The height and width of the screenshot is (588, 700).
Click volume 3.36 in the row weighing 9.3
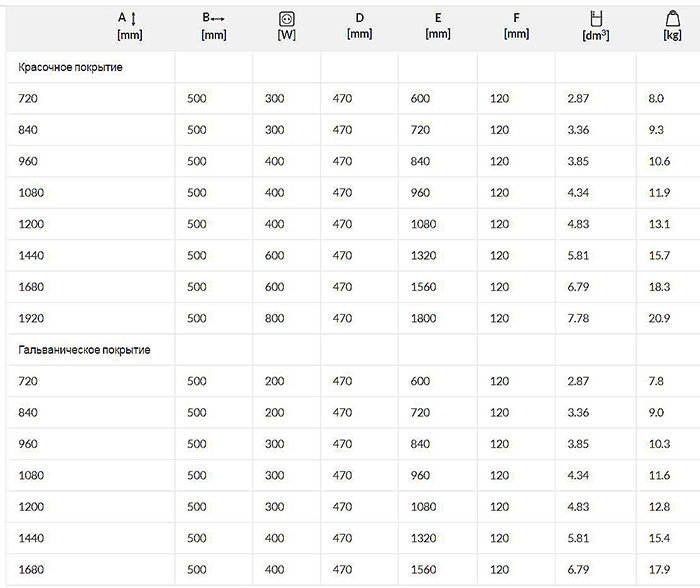pyautogui.click(x=578, y=130)
